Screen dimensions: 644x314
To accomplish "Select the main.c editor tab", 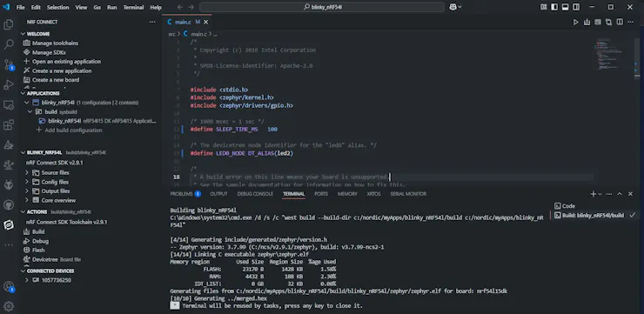I will coord(187,22).
